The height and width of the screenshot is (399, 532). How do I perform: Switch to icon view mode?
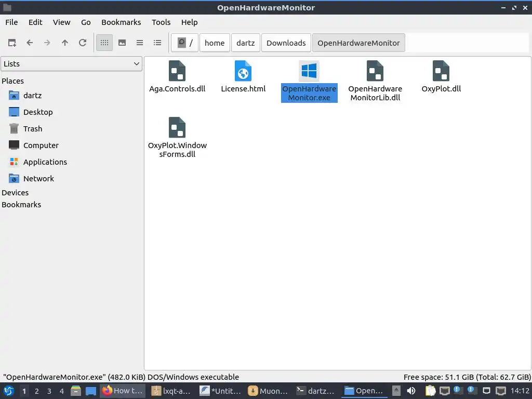(x=104, y=43)
